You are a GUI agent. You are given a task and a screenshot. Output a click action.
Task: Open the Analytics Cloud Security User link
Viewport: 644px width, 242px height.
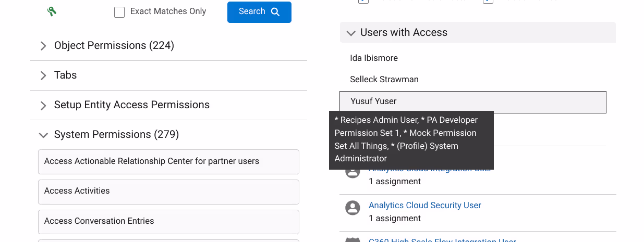click(x=425, y=205)
